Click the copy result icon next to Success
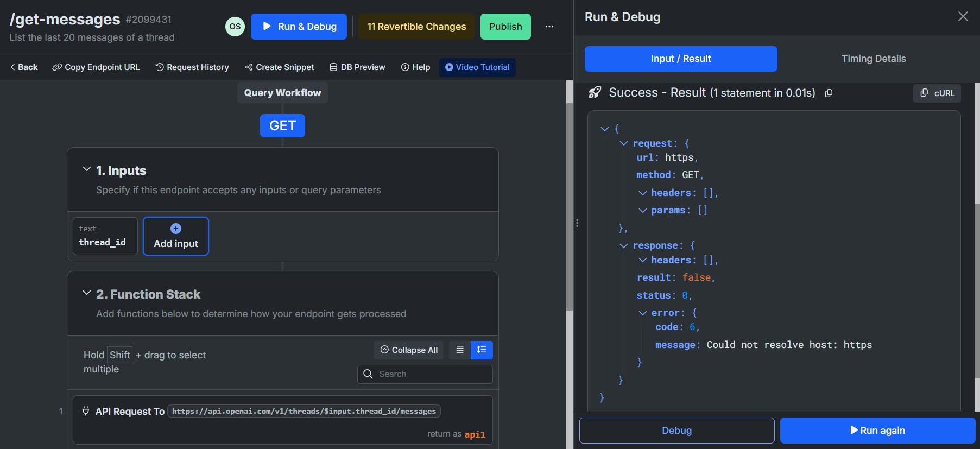Image resolution: width=980 pixels, height=449 pixels. 829,93
